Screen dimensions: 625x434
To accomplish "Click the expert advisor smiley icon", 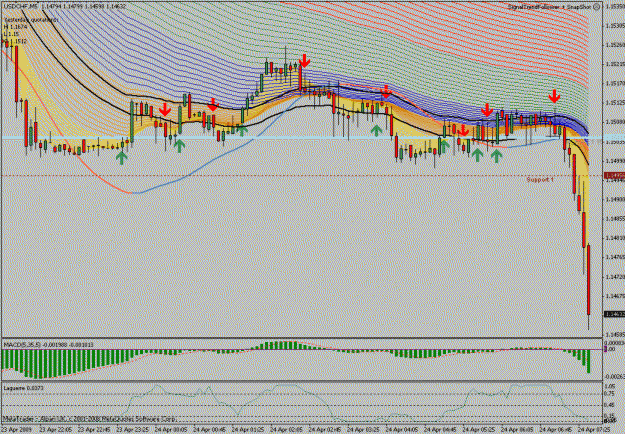I will coord(596,7).
